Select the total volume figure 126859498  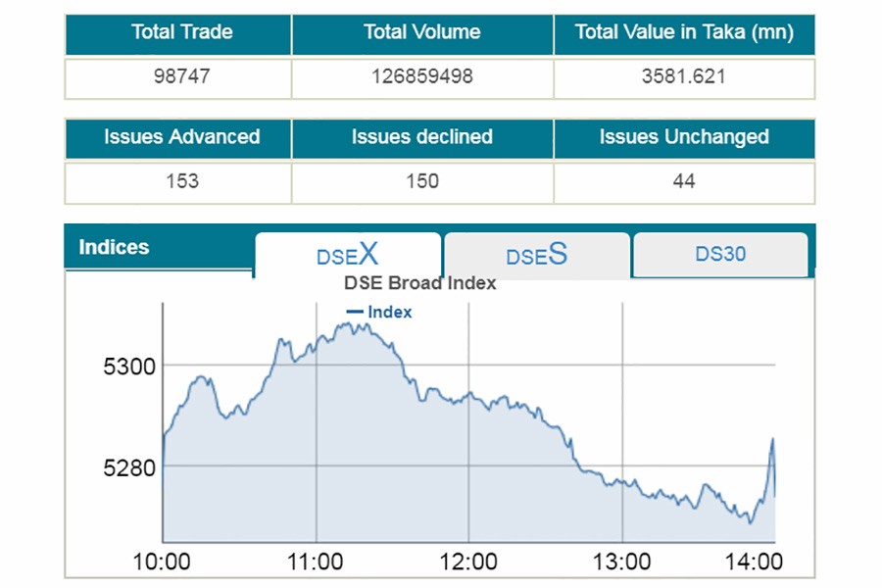tap(422, 76)
